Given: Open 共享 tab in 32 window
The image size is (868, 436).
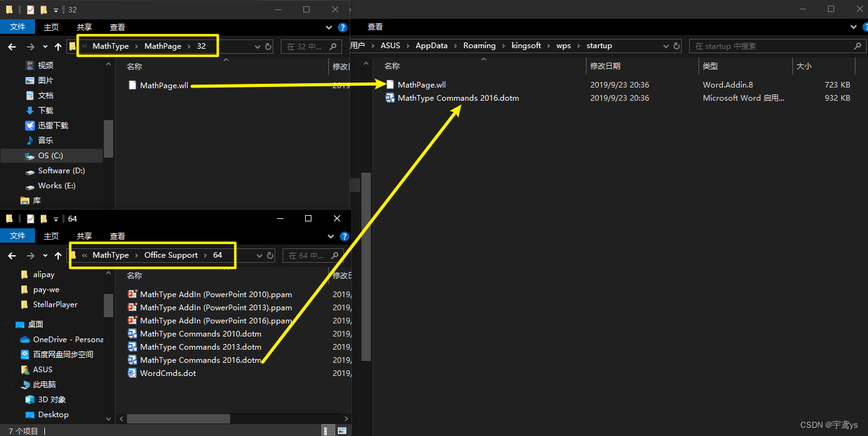Looking at the screenshot, I should [84, 27].
